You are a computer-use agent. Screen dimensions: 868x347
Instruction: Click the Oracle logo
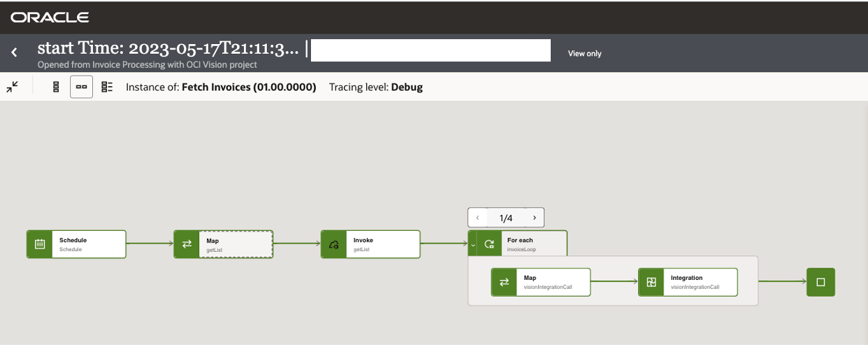(x=50, y=17)
